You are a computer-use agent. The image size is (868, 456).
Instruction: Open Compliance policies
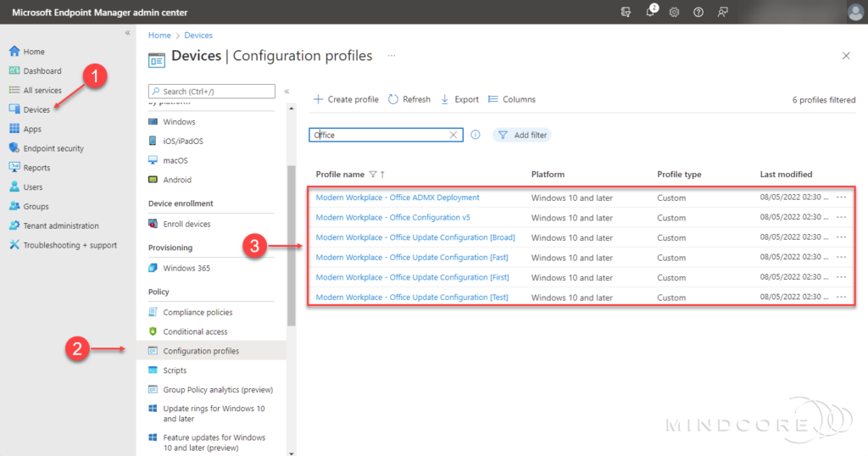tap(191, 312)
